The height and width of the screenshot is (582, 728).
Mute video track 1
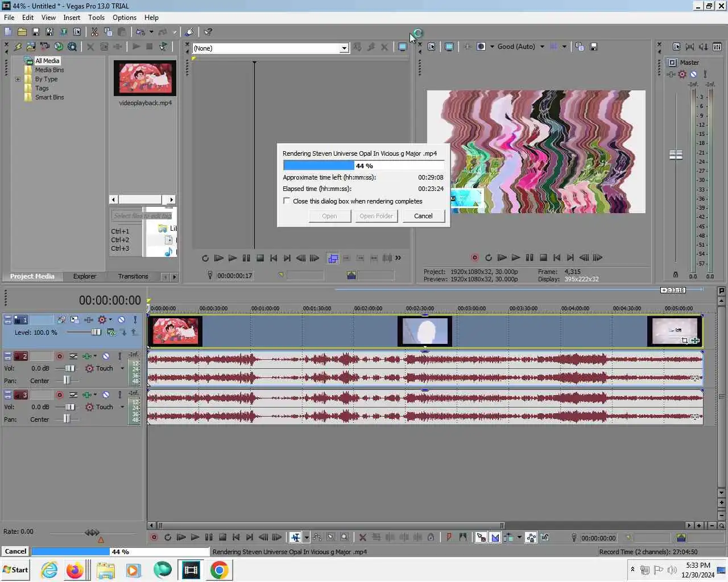[121, 320]
